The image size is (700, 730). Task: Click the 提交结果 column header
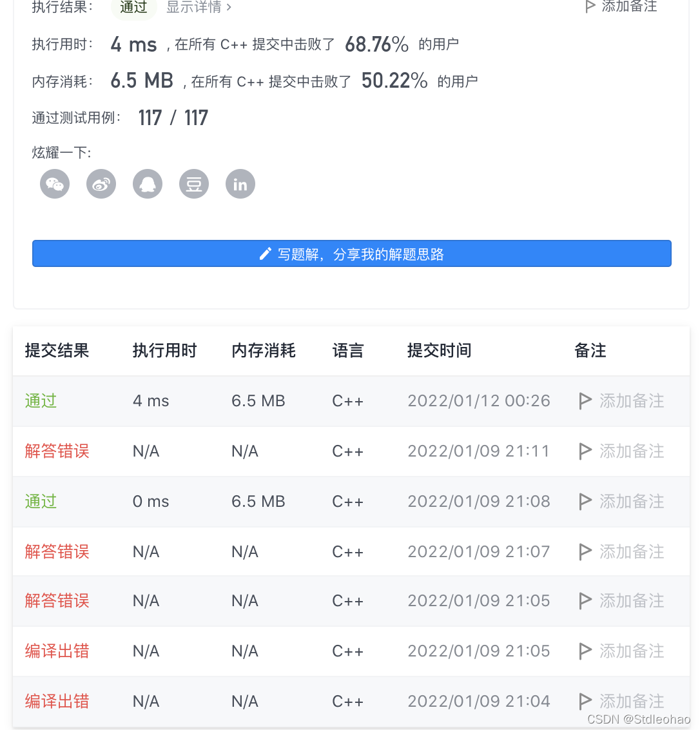pyautogui.click(x=57, y=351)
